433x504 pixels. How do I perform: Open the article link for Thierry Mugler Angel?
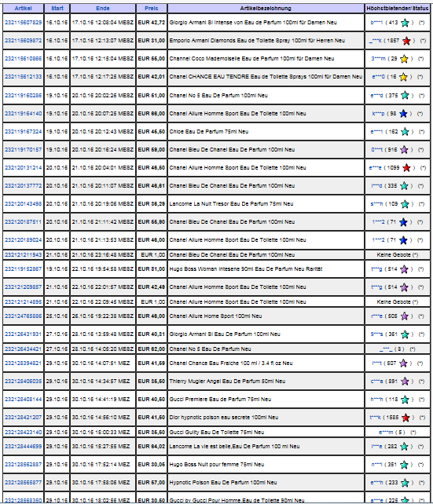pos(23,382)
